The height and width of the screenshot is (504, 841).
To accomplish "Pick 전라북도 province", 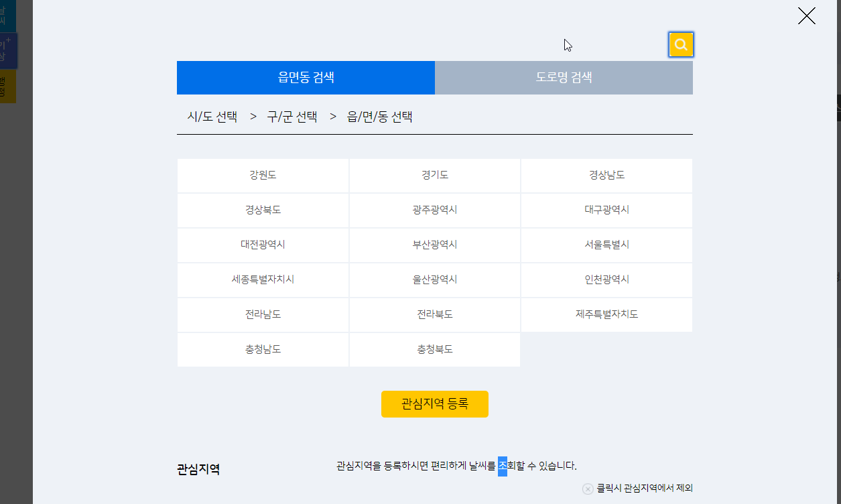I will (x=435, y=315).
